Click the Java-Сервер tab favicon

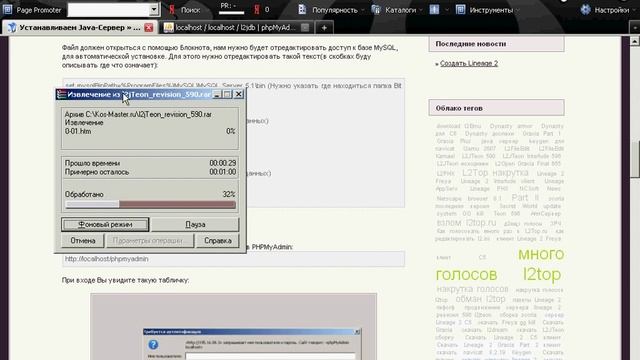(x=12, y=27)
